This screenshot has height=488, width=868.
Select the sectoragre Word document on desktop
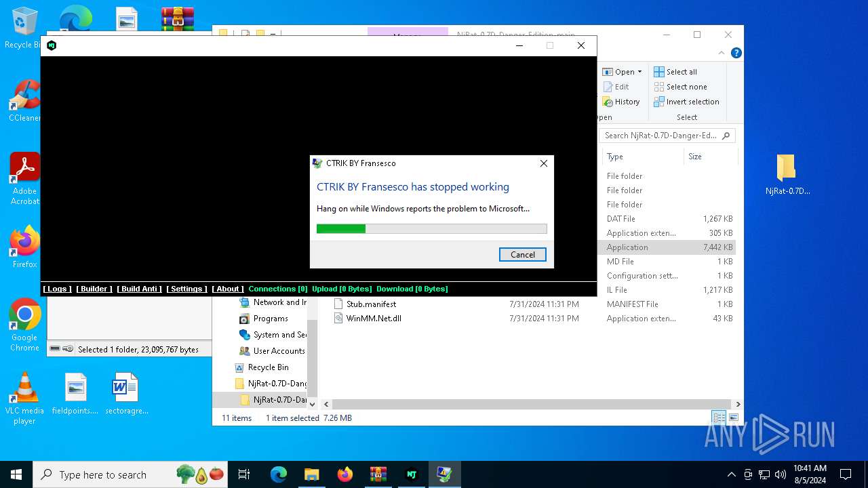[x=126, y=394]
